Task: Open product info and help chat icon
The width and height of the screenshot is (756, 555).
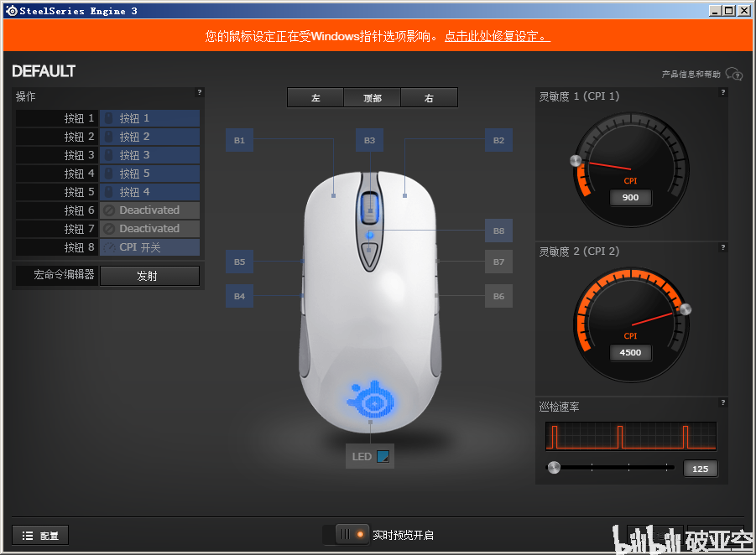Action: pos(734,74)
